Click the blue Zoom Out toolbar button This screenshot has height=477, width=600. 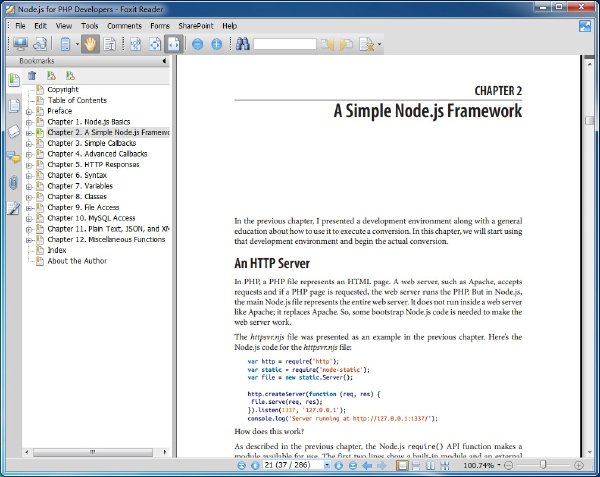(197, 44)
